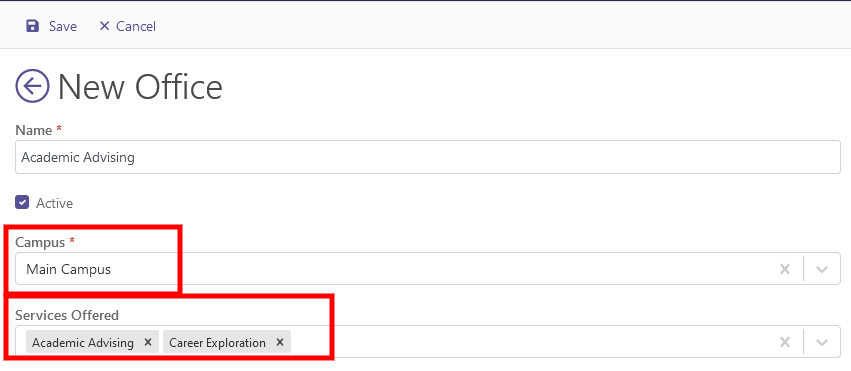Remove the Academic Advising service tag

(148, 342)
